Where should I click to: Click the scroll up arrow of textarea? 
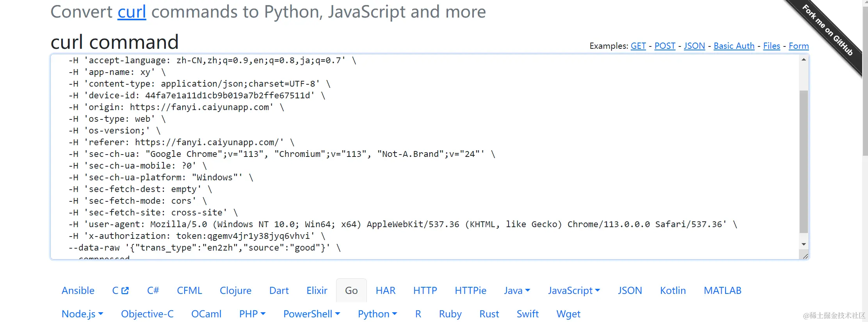pyautogui.click(x=804, y=60)
